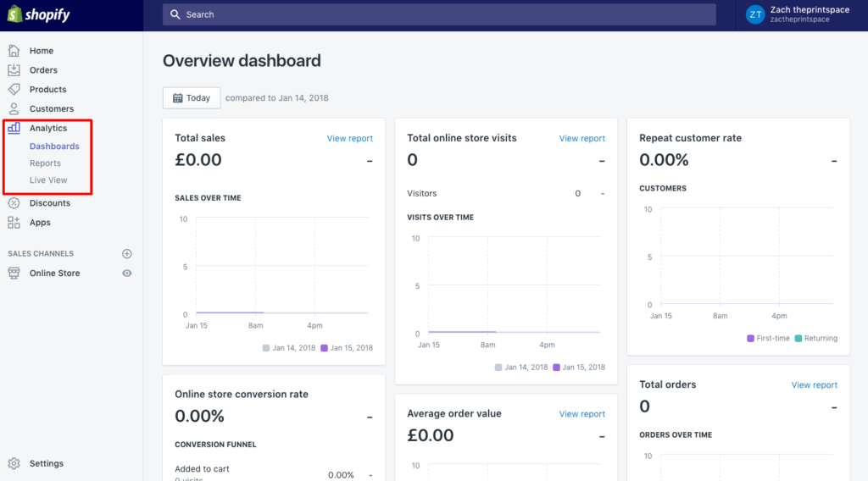Open the Home menu item
The image size is (868, 481).
[x=42, y=51]
